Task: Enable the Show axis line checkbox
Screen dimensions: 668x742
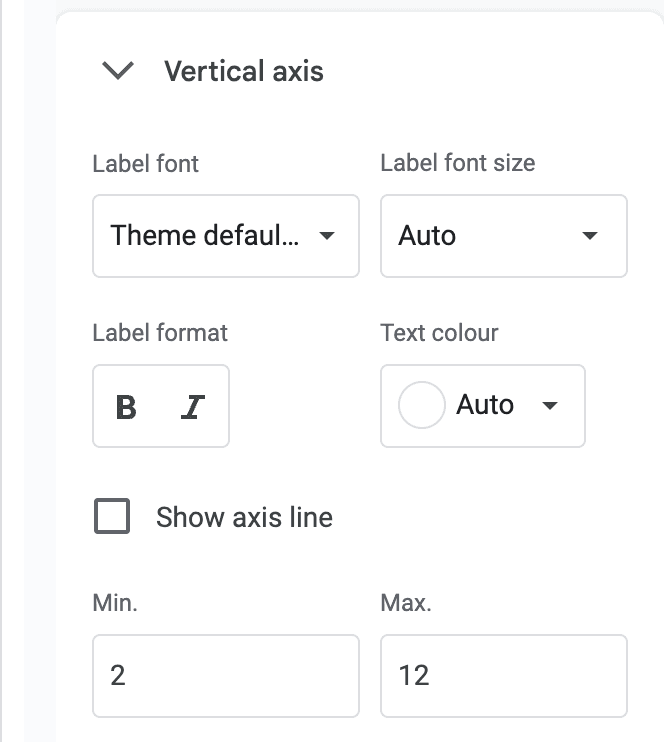Action: coord(112,517)
